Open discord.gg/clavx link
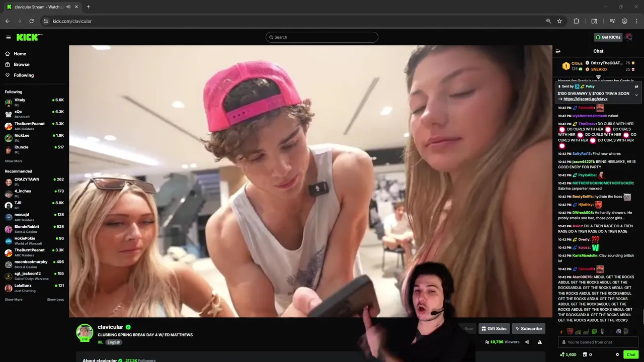This screenshot has width=644, height=362. [x=585, y=99]
